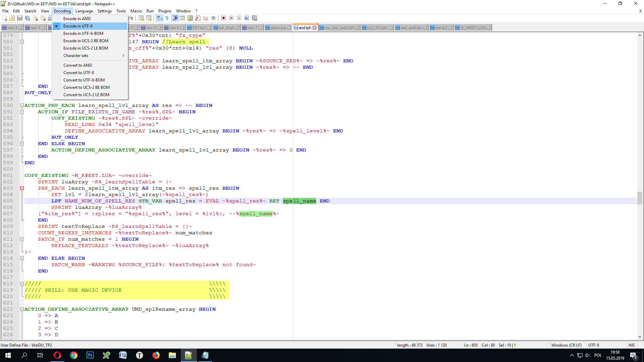The image size is (644, 362).
Task: Select Encode in ANSI option
Action: point(90,19)
